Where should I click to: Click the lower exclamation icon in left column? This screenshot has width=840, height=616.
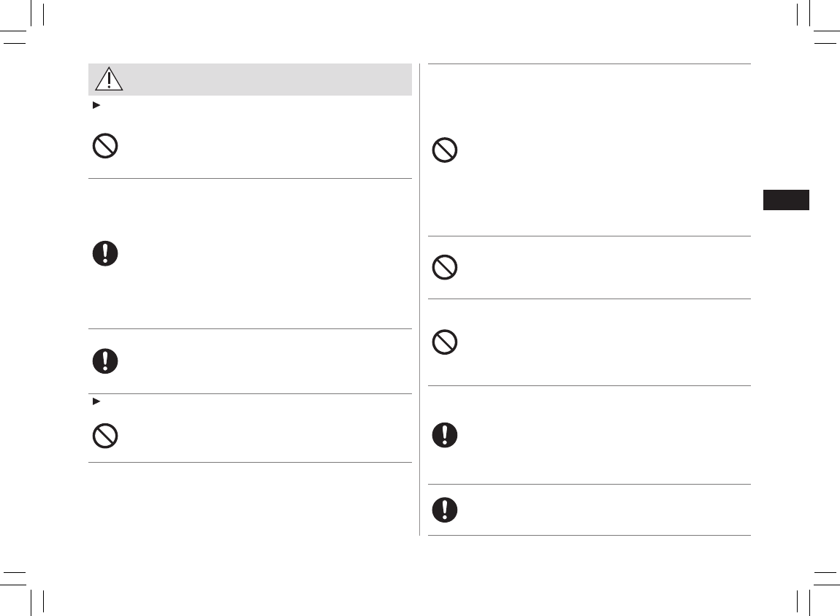(105, 361)
